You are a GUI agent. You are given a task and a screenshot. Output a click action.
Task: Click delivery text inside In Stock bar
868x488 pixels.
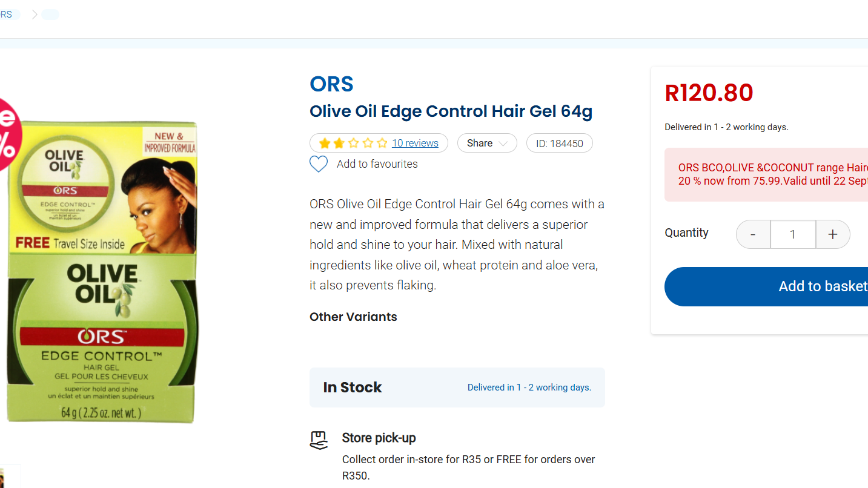click(529, 387)
